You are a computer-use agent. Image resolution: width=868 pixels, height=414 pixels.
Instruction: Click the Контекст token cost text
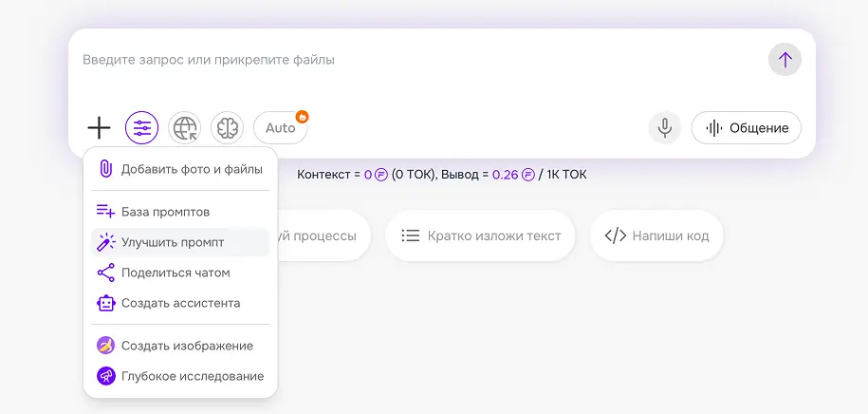[366, 175]
